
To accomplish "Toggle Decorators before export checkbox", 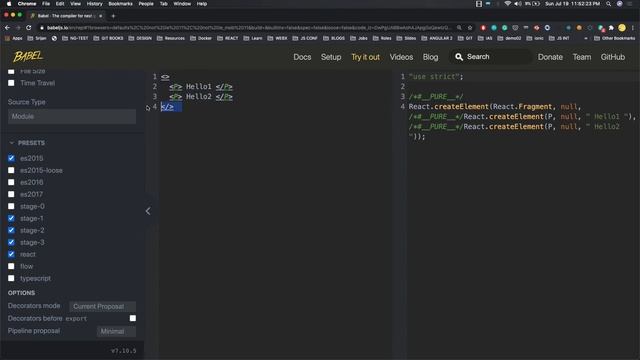I will [x=133, y=318].
